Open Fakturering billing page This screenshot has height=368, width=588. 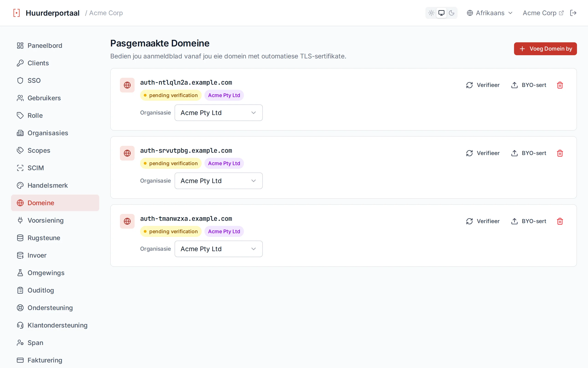(55, 360)
